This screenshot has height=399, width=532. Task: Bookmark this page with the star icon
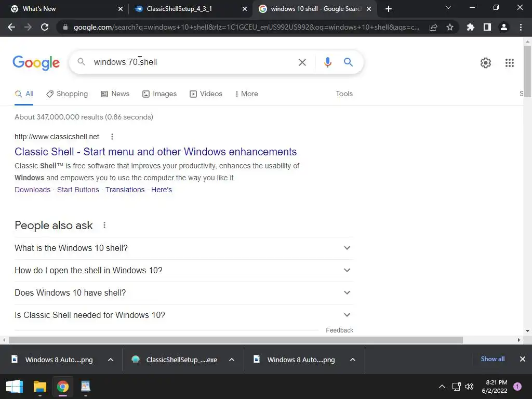pyautogui.click(x=450, y=27)
